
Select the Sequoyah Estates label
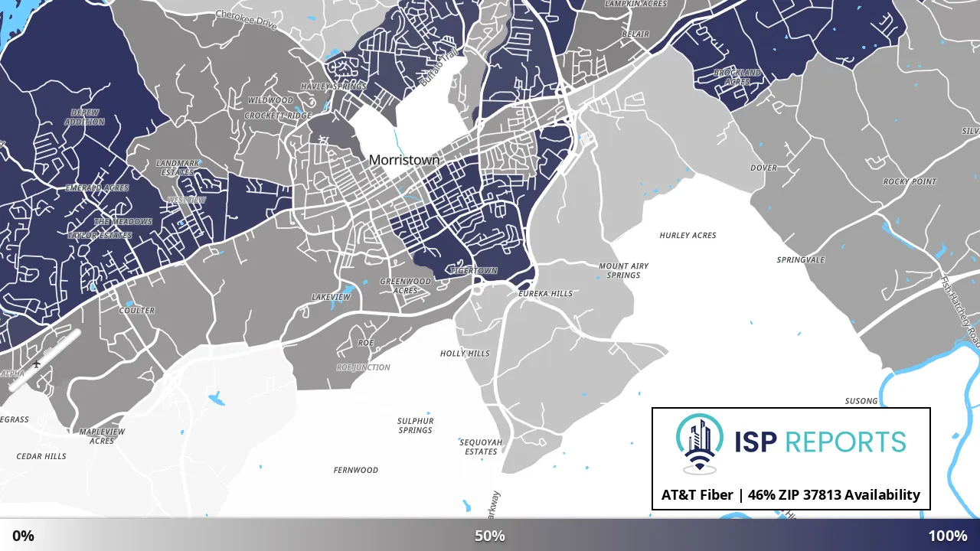[481, 447]
